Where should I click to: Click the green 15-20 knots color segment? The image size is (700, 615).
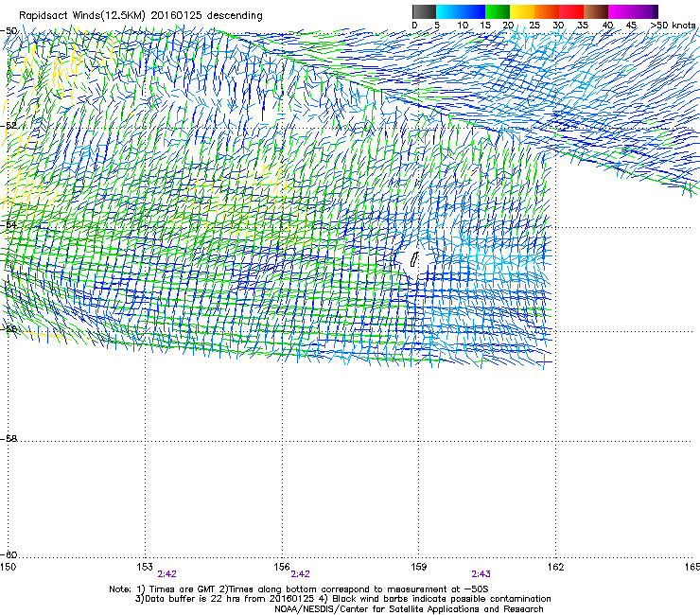[498, 11]
